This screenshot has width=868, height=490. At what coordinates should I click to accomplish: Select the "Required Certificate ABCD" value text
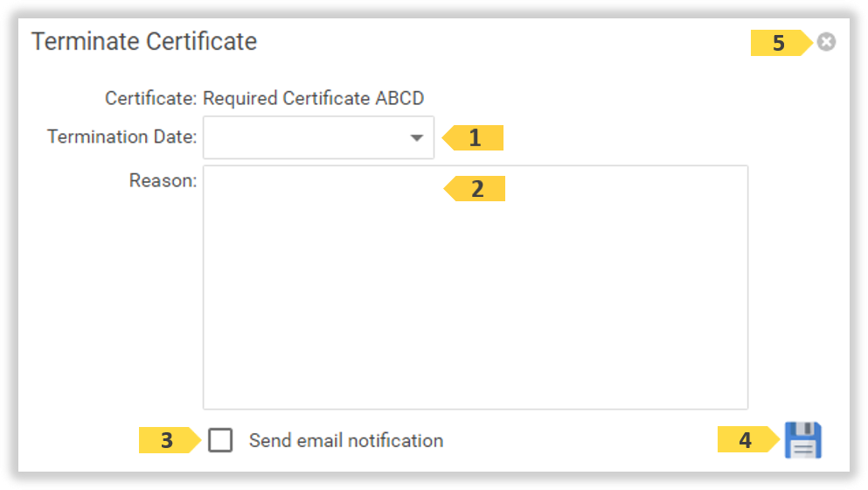(313, 98)
